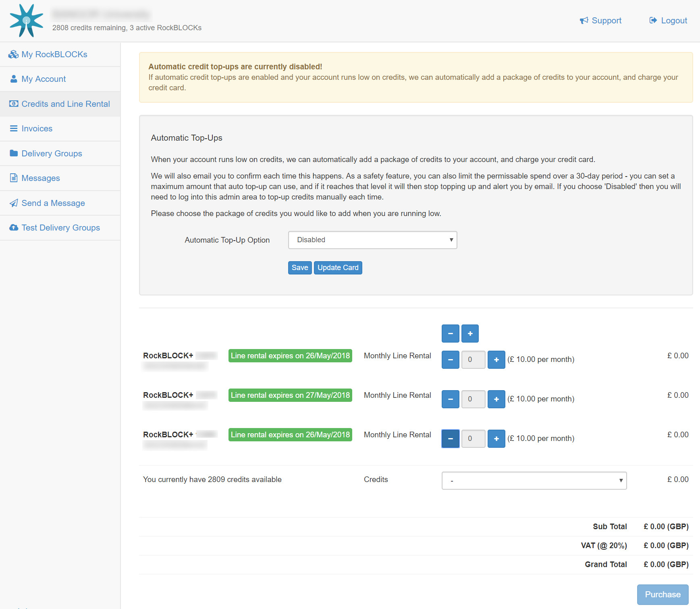The image size is (700, 609).
Task: Click the My Account person icon
Action: tap(14, 79)
